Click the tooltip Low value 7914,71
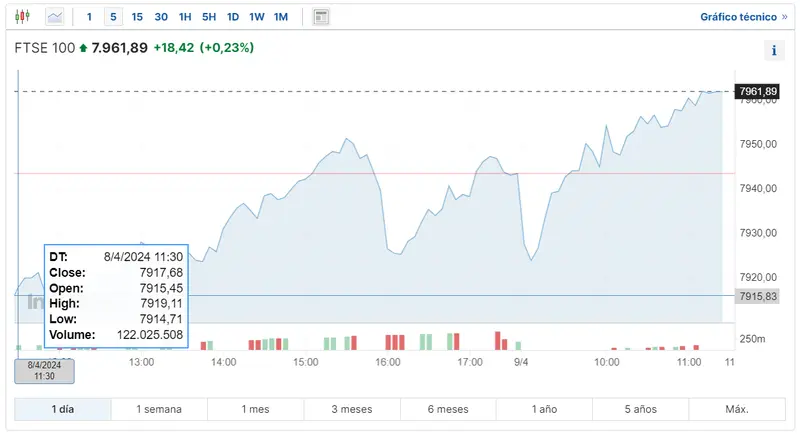This screenshot has height=436, width=800. [161, 319]
